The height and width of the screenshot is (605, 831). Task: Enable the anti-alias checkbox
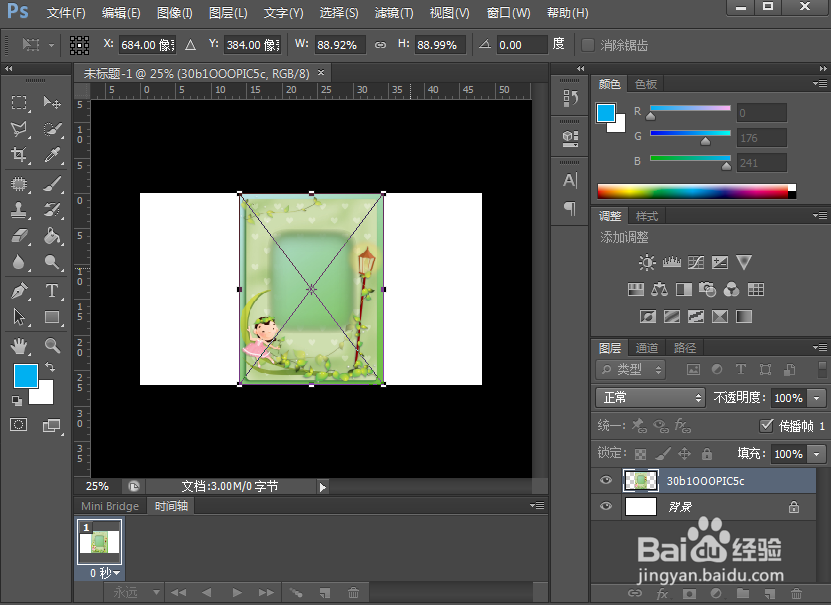(588, 45)
